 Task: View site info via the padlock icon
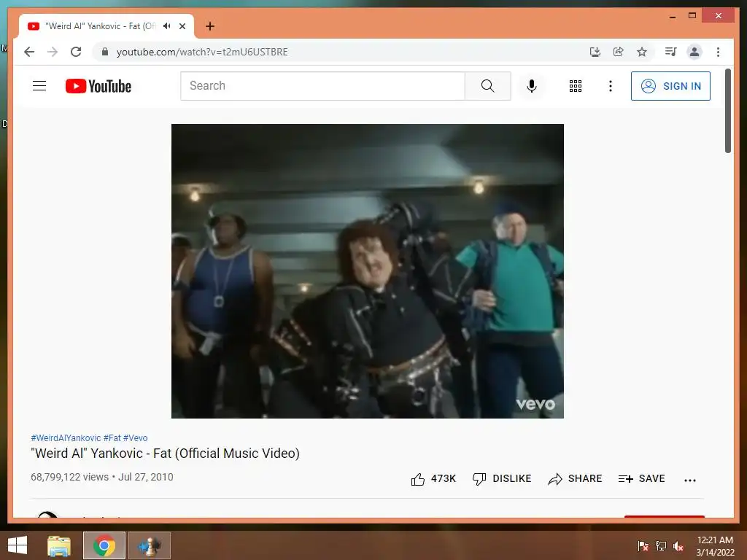click(105, 52)
